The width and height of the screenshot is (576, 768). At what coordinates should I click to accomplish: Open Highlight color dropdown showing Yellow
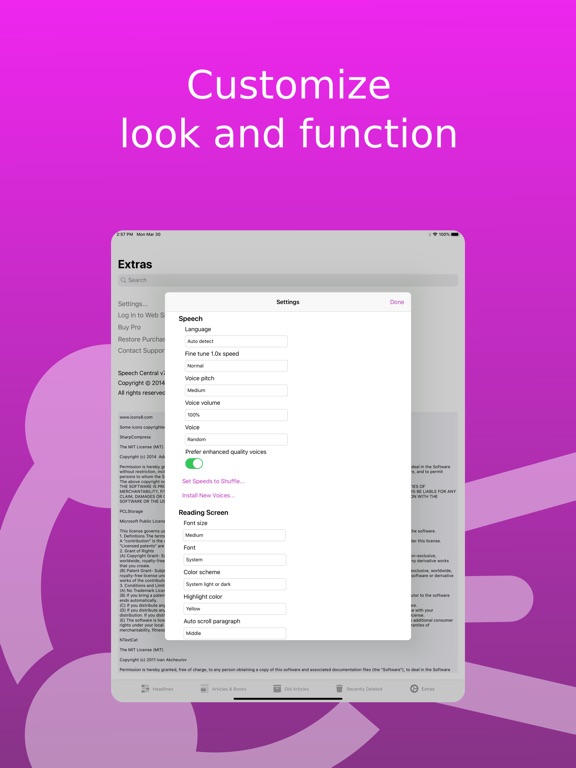coord(234,609)
